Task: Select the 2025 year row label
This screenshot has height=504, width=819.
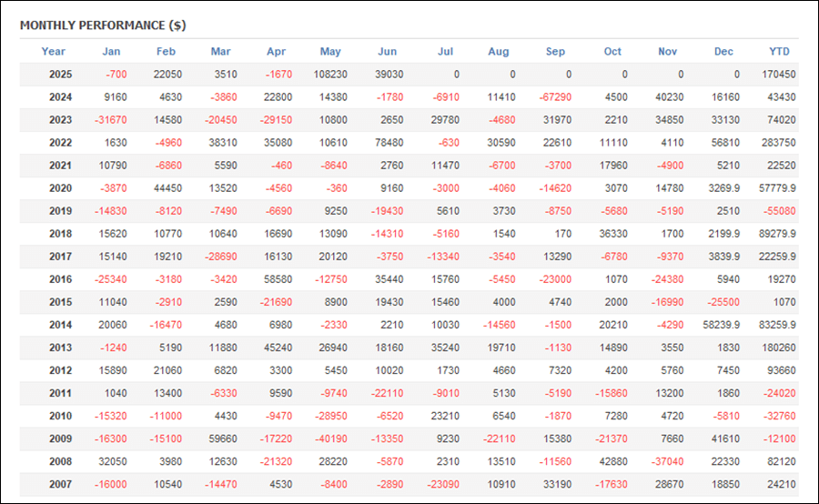Action: 61,75
